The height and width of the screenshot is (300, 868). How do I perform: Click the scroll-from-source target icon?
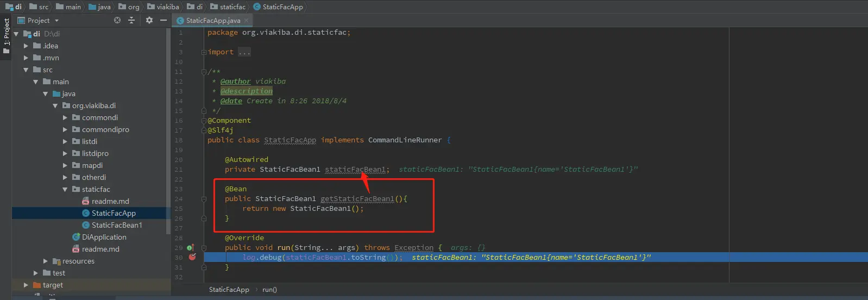click(x=117, y=20)
